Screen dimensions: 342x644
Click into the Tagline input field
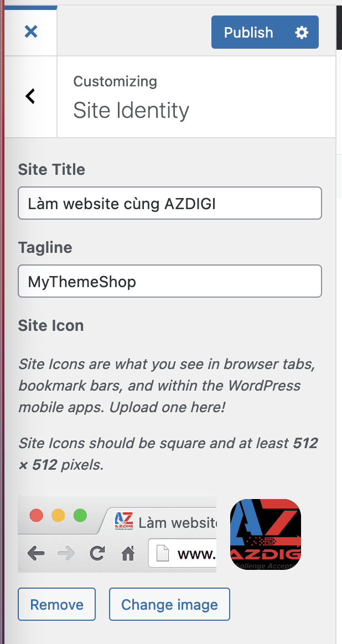(169, 281)
